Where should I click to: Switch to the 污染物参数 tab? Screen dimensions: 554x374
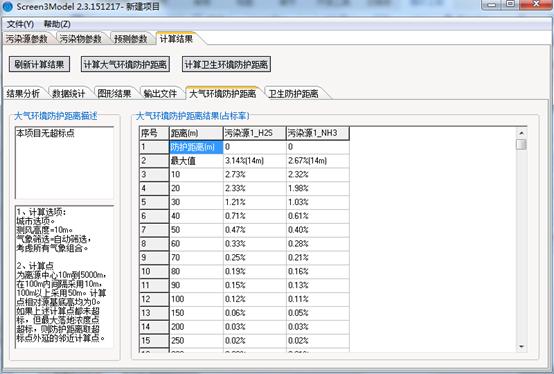point(81,38)
